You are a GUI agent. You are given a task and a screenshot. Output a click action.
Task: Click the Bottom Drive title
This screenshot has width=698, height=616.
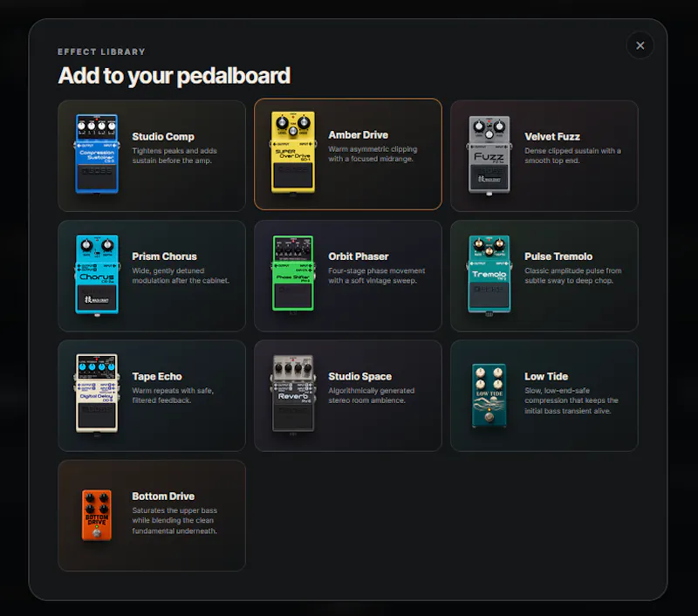(x=163, y=496)
